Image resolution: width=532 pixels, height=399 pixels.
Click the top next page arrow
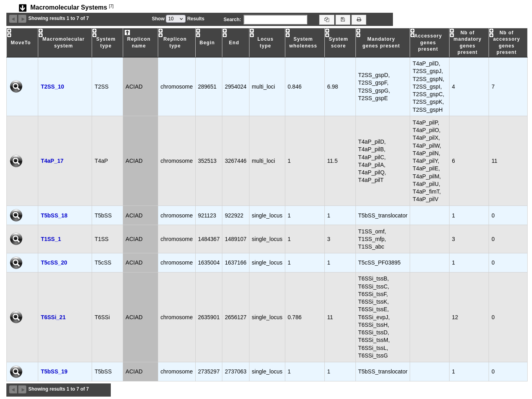tap(22, 19)
